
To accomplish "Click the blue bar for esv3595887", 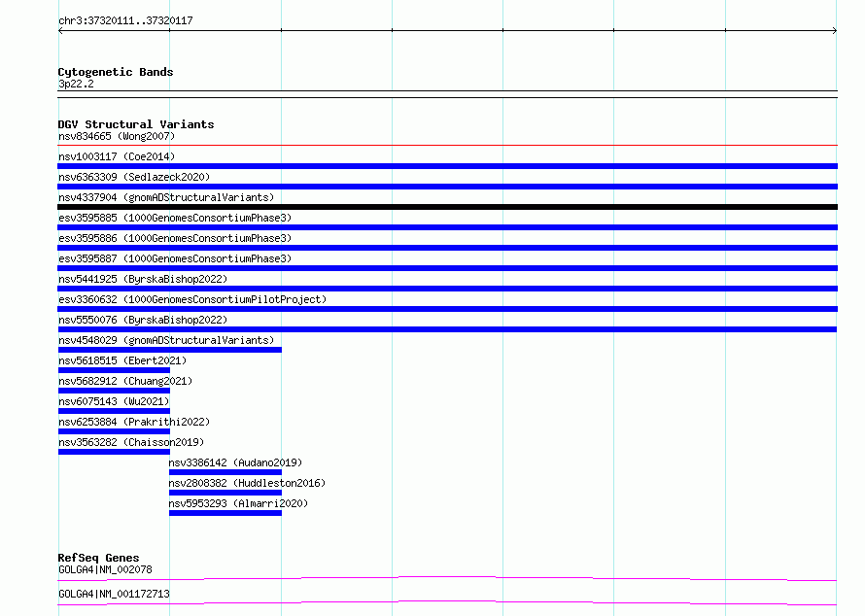I will tap(447, 268).
